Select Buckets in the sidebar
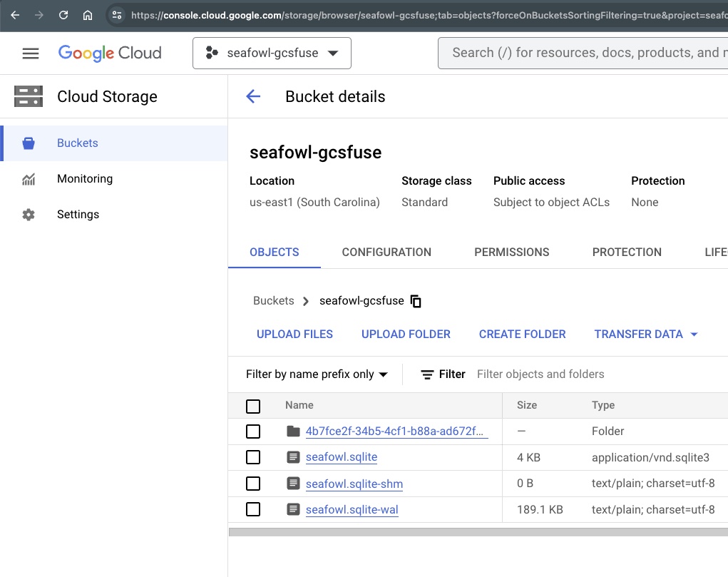728x577 pixels. pos(114,143)
